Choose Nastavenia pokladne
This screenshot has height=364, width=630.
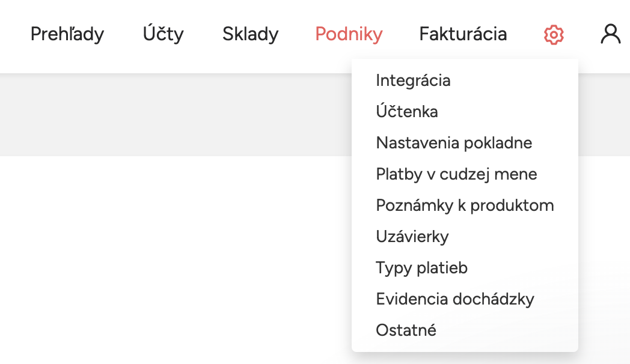click(x=454, y=142)
